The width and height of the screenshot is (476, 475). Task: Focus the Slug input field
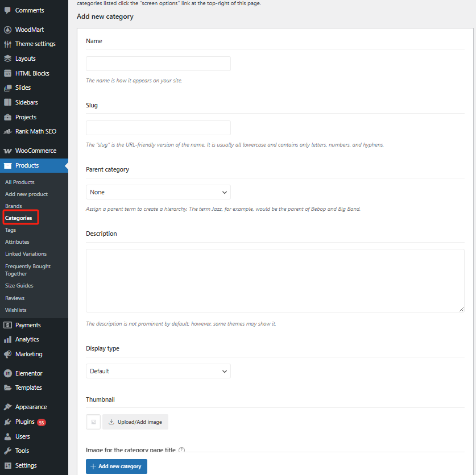click(158, 128)
